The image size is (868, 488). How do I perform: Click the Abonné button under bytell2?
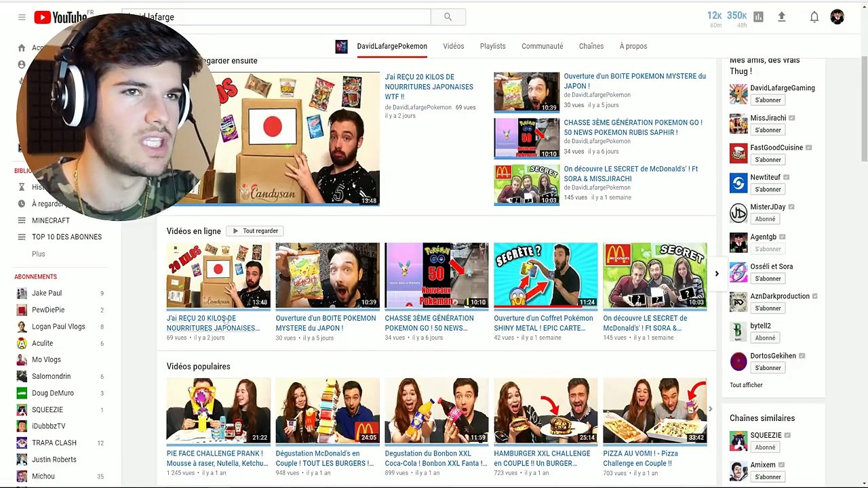[x=765, y=338]
